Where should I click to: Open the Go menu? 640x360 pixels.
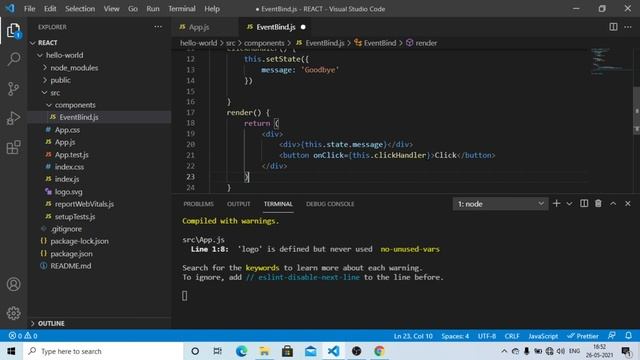tap(133, 9)
